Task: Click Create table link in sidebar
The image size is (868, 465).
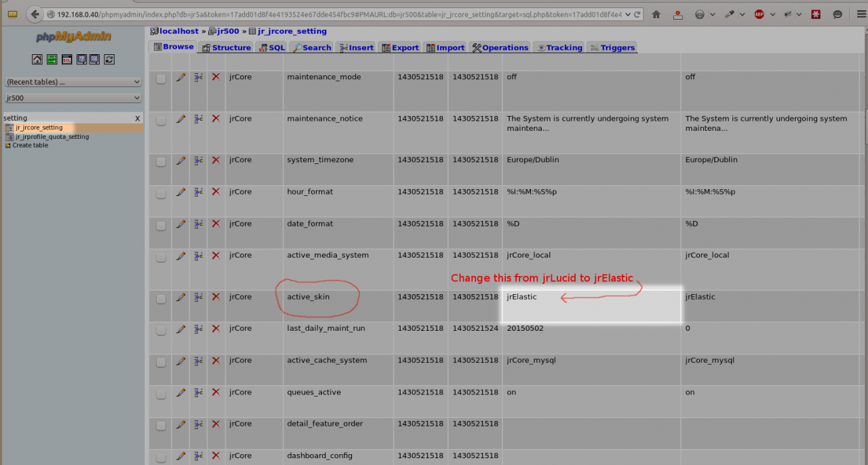Action: (31, 145)
